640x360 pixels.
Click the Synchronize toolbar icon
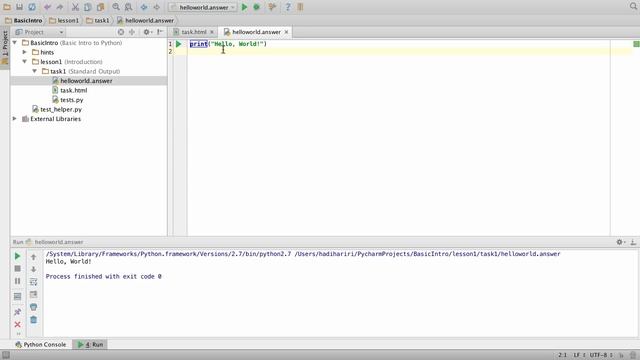coord(32,7)
